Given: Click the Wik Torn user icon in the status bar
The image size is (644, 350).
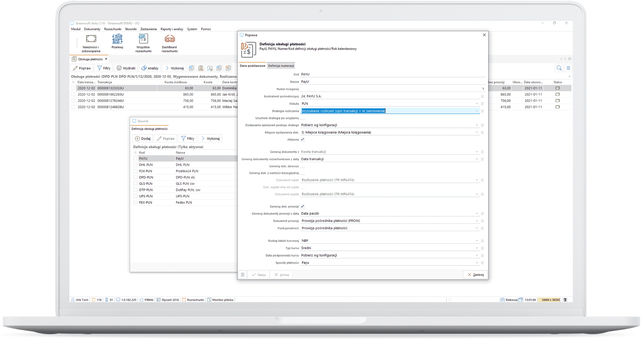Looking at the screenshot, I should click(73, 300).
